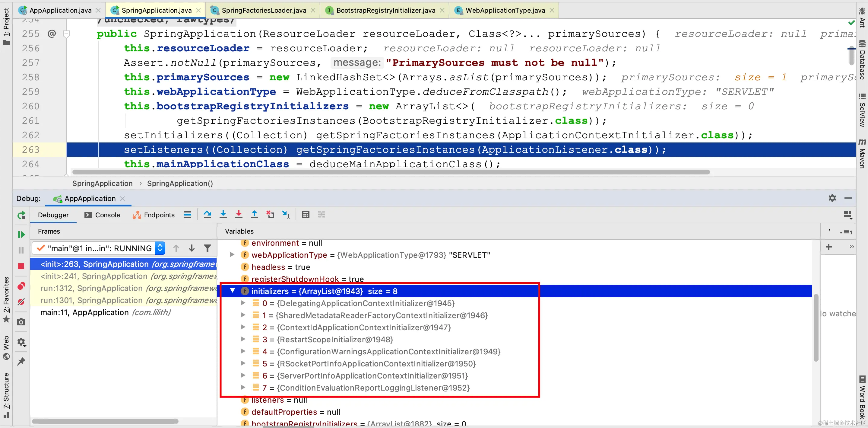Click the Force Step Into red arrow icon

(239, 215)
